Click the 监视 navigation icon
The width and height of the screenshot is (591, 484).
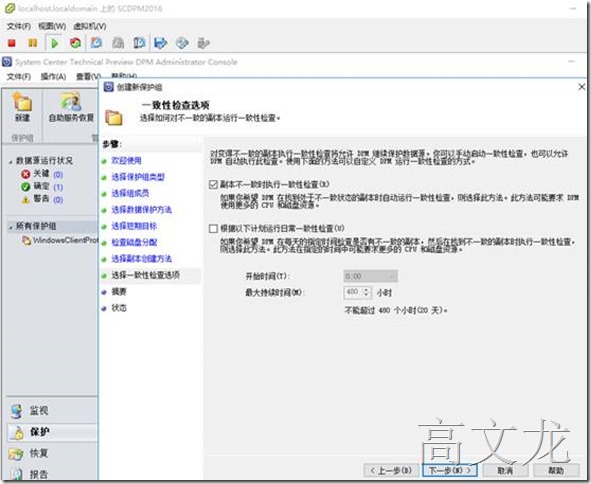(16, 411)
